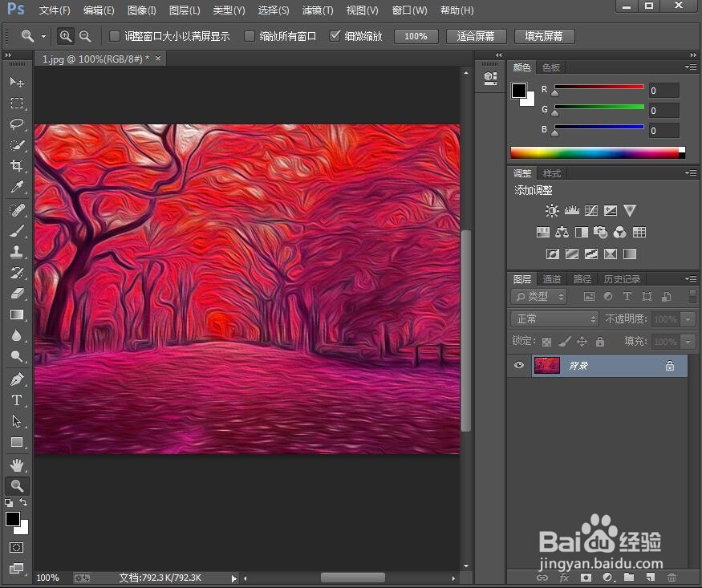Screen dimensions: 702x588
Task: Click the Fill Screen button
Action: tap(544, 36)
